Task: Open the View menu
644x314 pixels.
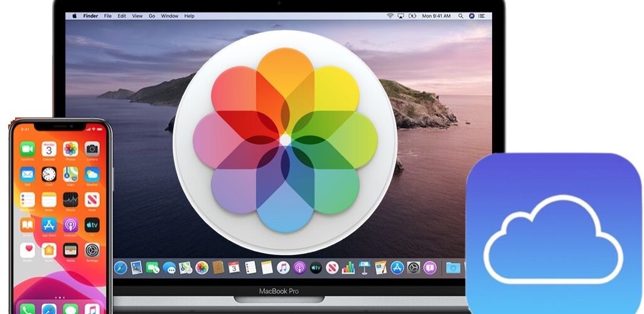Action: 137,16
